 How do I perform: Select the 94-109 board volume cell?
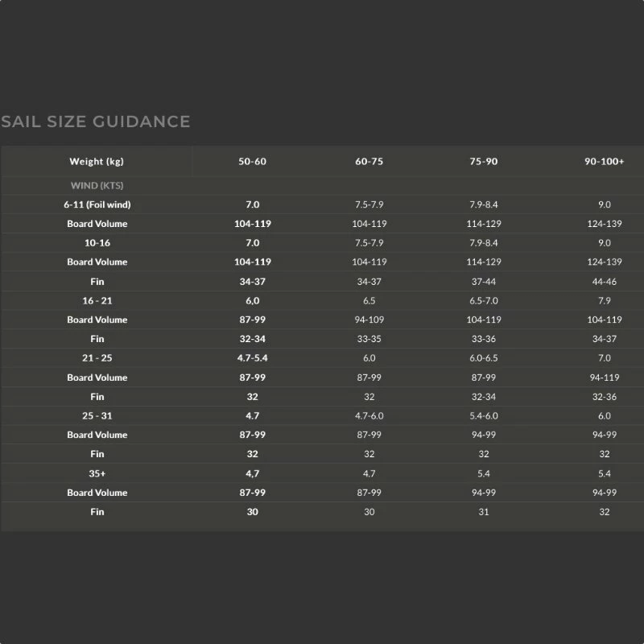[369, 320]
